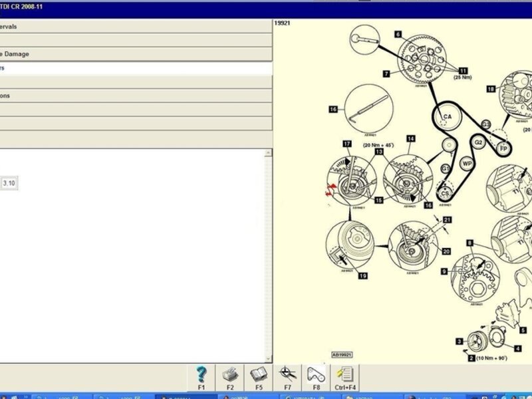
Task: Click the vertical scrollbar track of the text panel
Action: [269, 253]
